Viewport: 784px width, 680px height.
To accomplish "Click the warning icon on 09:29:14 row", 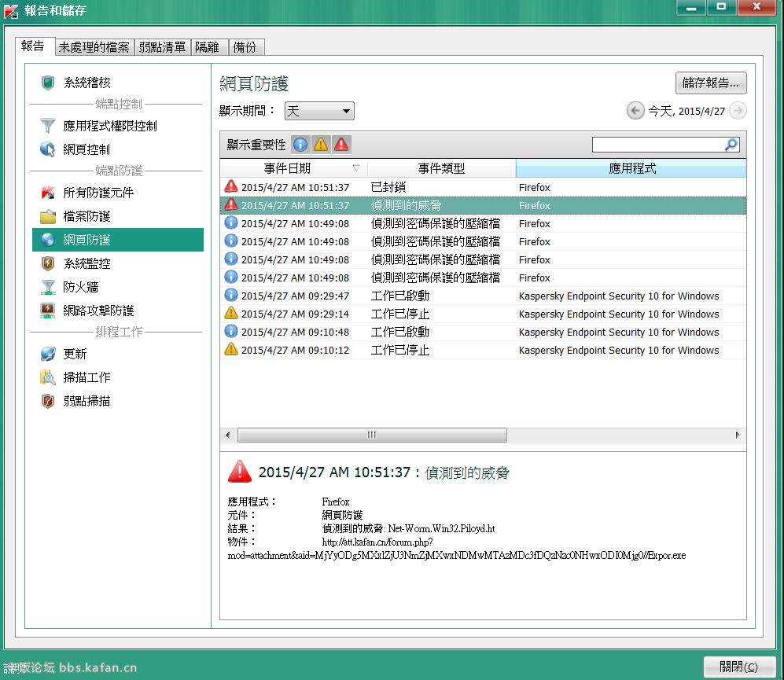I will click(231, 313).
